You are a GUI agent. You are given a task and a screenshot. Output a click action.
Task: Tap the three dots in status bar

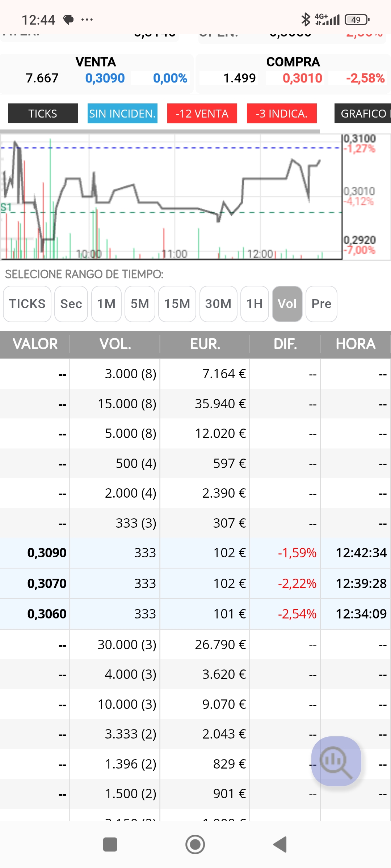(x=87, y=20)
